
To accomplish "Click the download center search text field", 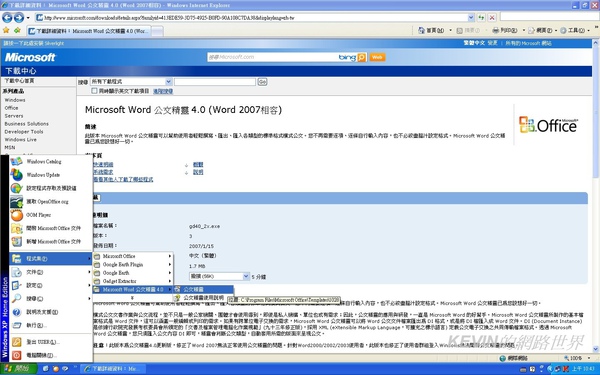I will click(x=215, y=82).
